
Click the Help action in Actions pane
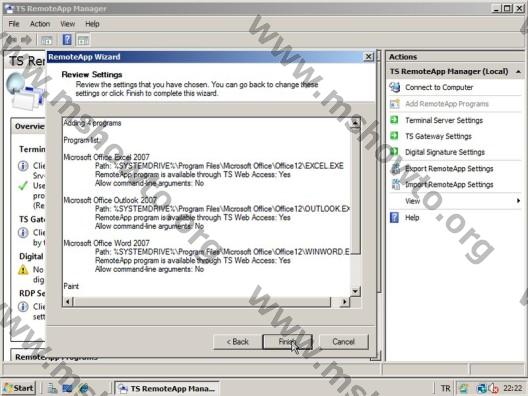coord(412,218)
